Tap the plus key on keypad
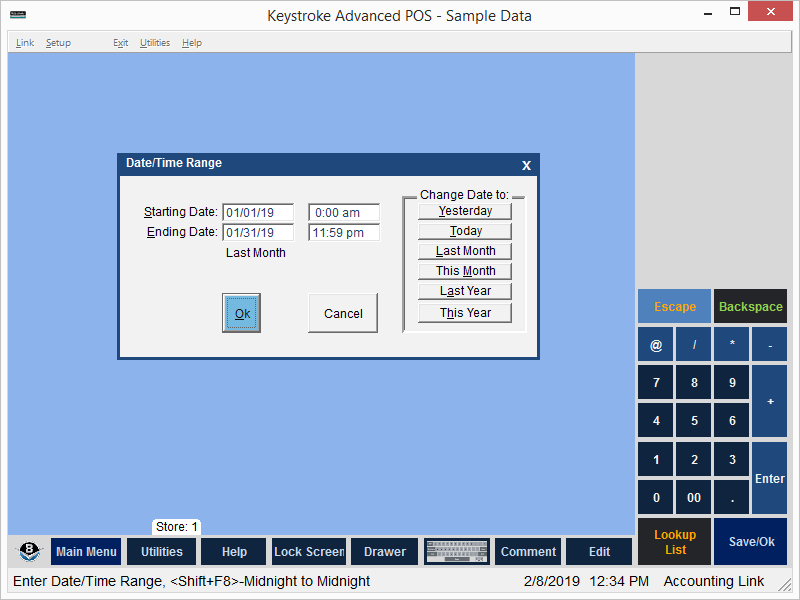 tap(769, 401)
